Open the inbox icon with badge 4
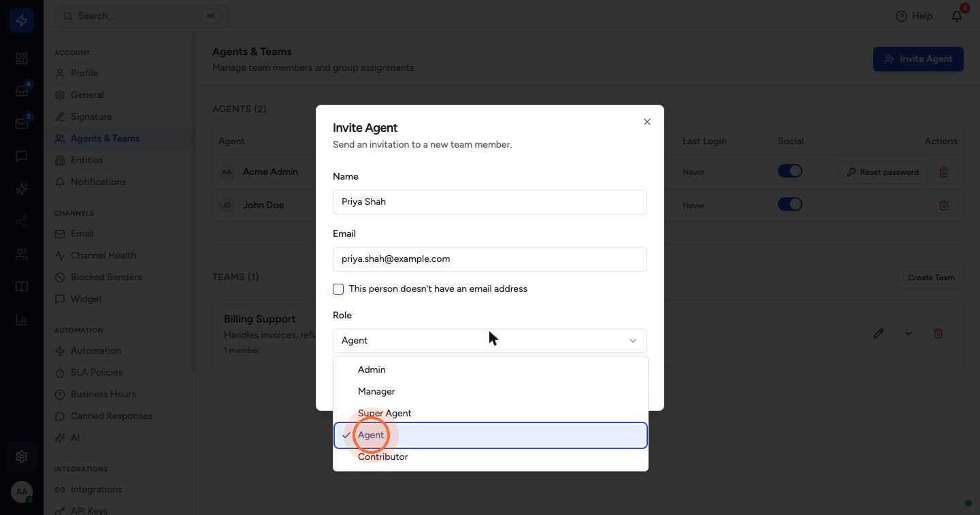 pos(22,91)
